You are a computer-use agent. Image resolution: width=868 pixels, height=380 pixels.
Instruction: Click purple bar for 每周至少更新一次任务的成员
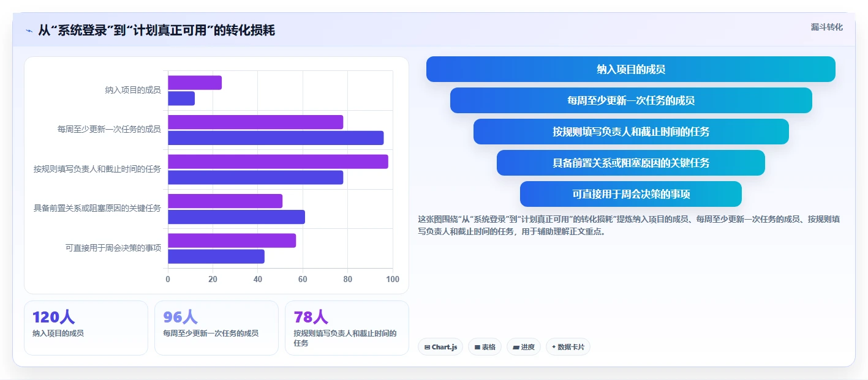[x=255, y=122]
